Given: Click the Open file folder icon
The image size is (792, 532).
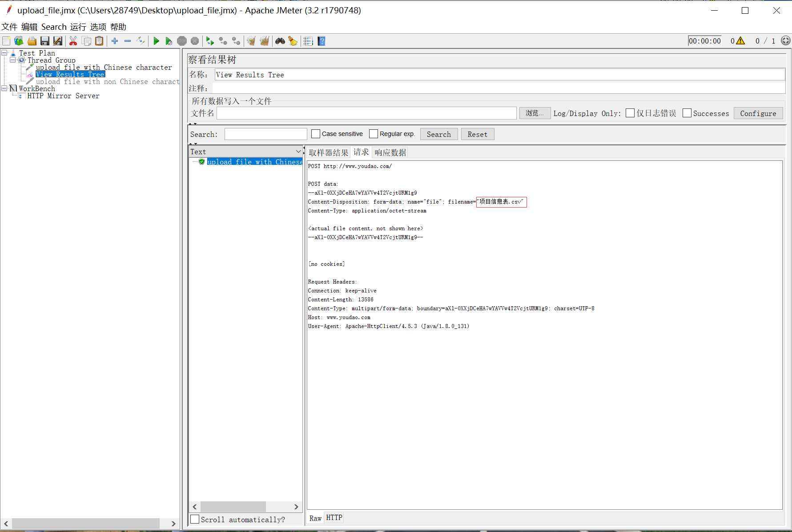Looking at the screenshot, I should (x=32, y=41).
